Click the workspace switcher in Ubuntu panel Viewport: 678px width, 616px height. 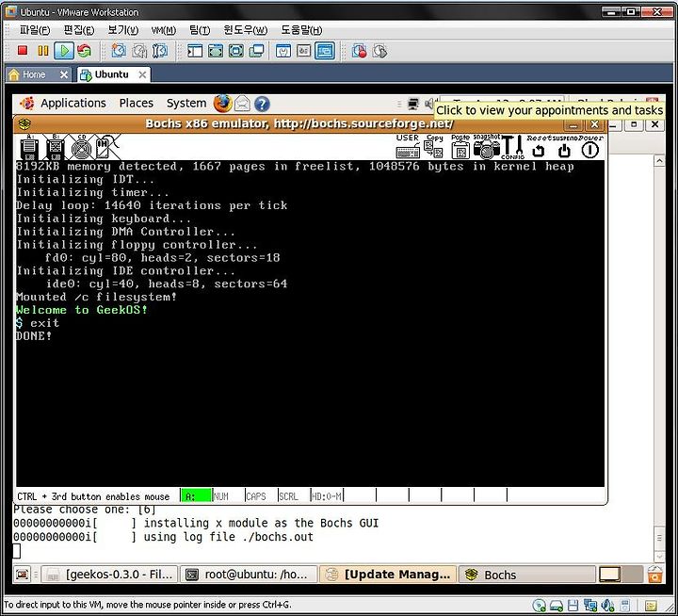click(x=621, y=575)
